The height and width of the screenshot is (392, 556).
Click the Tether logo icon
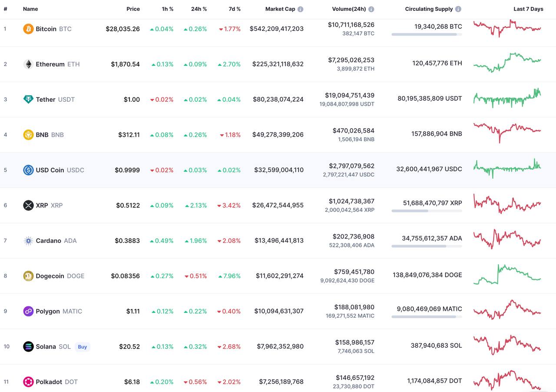(x=28, y=100)
